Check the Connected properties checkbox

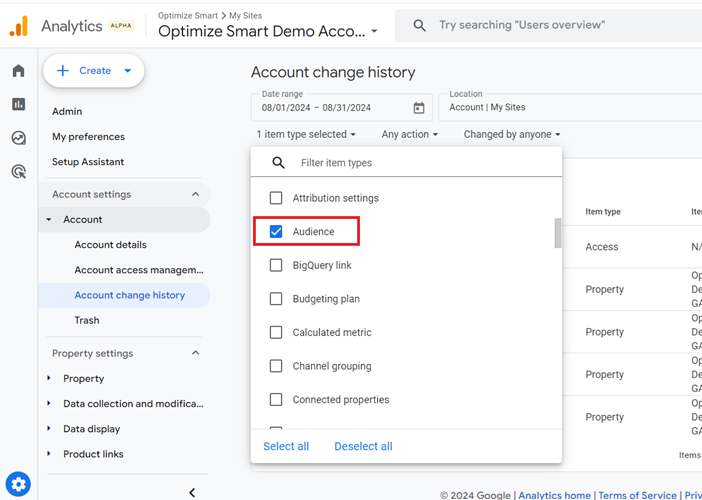click(x=276, y=399)
